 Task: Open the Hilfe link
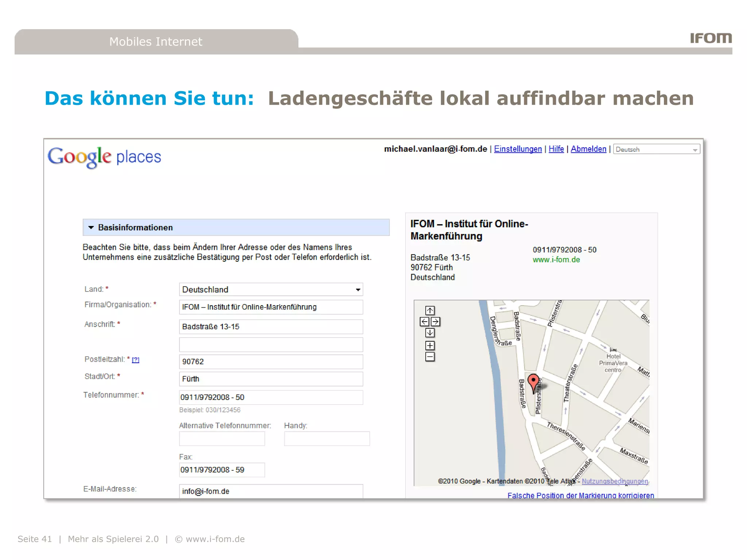coord(556,149)
